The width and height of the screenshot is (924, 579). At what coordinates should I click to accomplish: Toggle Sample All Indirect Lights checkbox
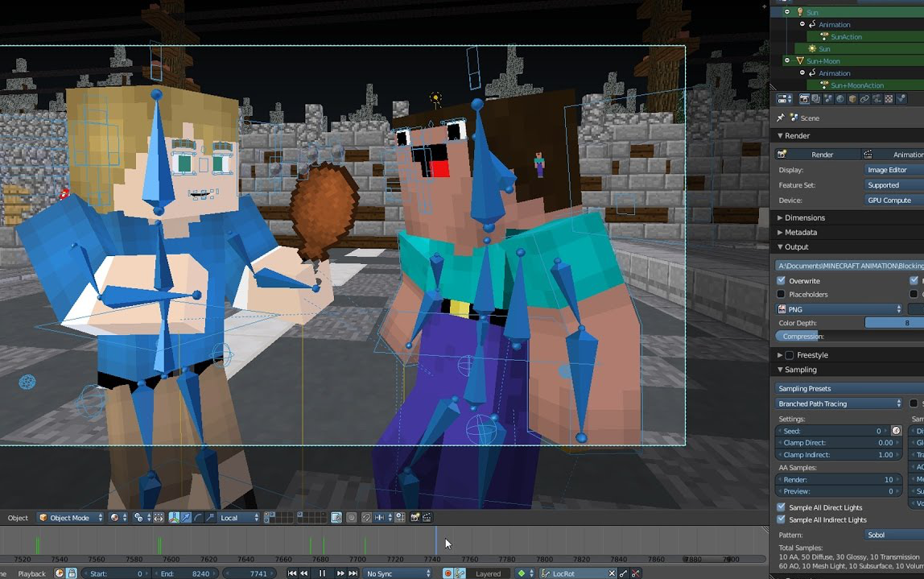pyautogui.click(x=782, y=519)
